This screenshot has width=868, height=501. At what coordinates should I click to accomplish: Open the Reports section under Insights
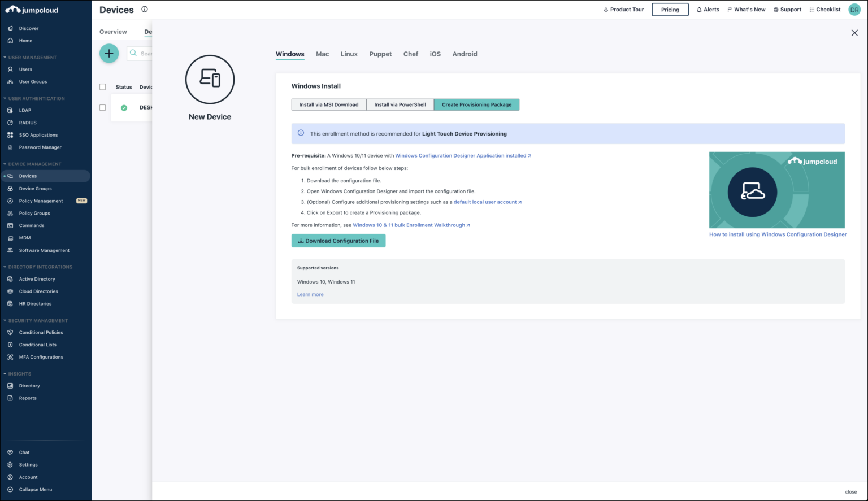pyautogui.click(x=28, y=398)
